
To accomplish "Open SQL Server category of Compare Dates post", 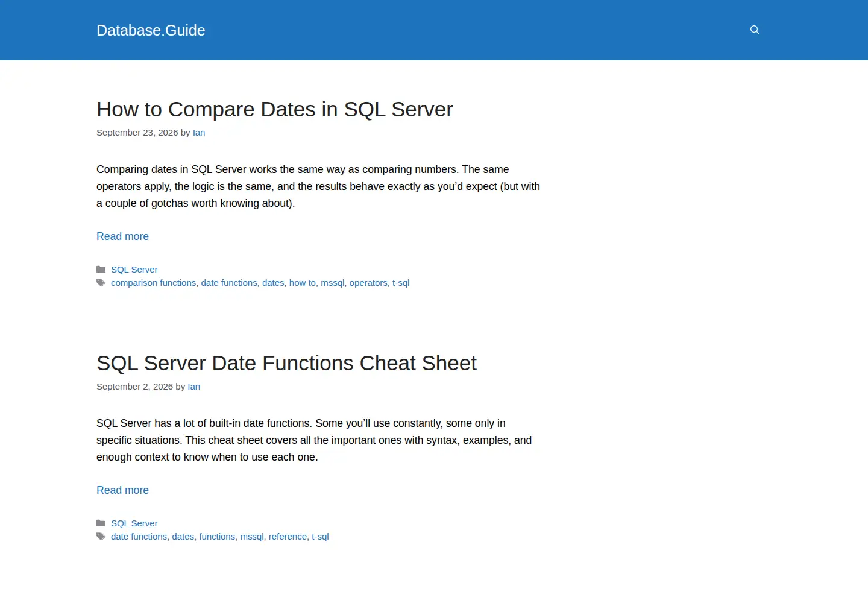I will coord(134,270).
